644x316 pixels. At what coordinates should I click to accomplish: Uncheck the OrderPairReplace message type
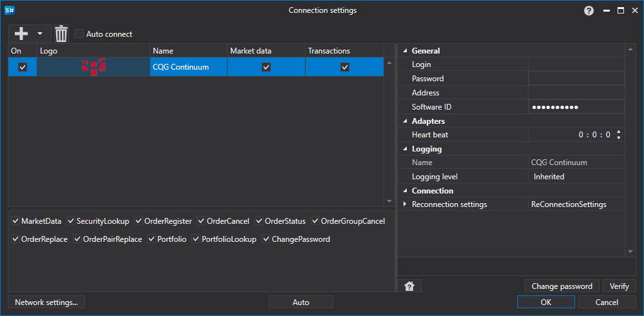coord(77,239)
